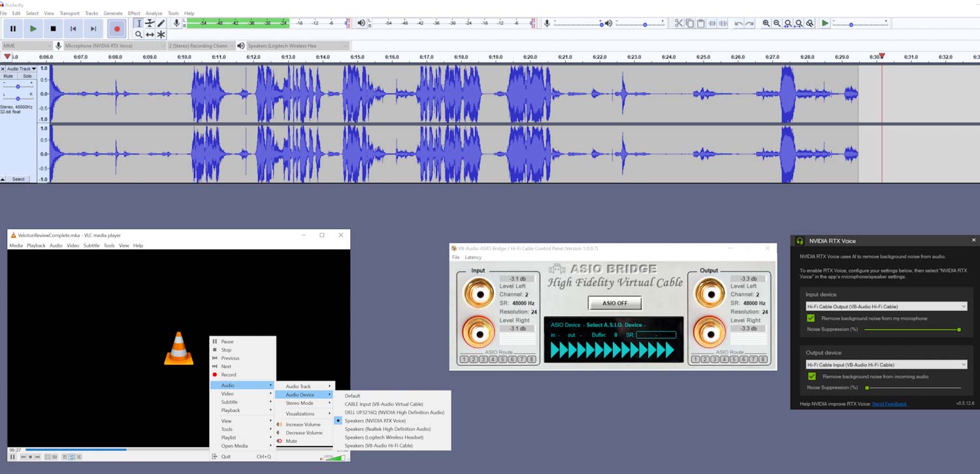Screen dimensions: 980x474
Task: Skip to End in Audacity
Action: point(93,29)
